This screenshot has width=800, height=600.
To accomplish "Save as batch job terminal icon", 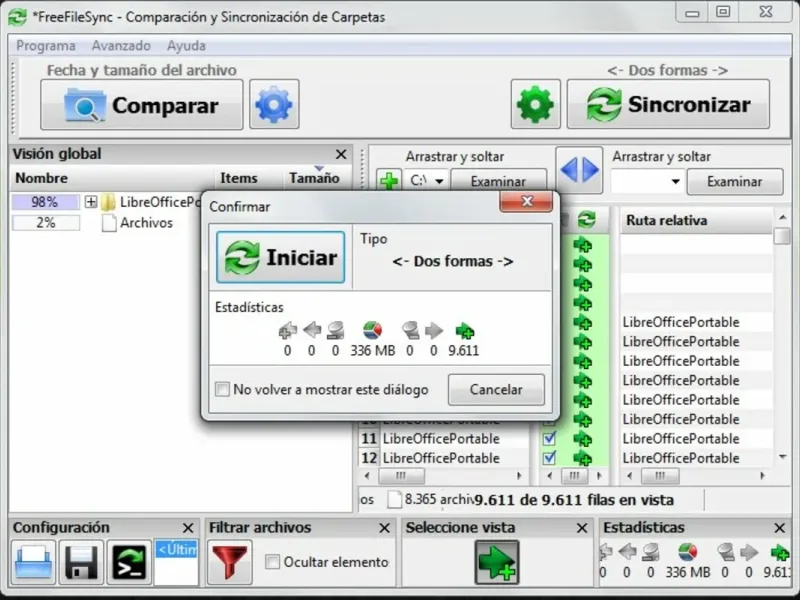I will tap(130, 562).
